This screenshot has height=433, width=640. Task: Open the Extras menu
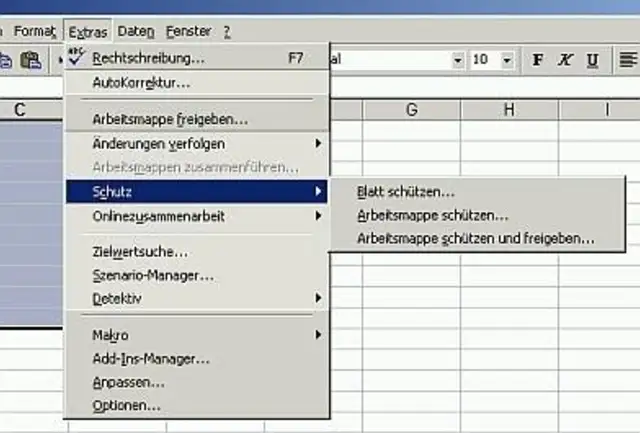click(88, 31)
